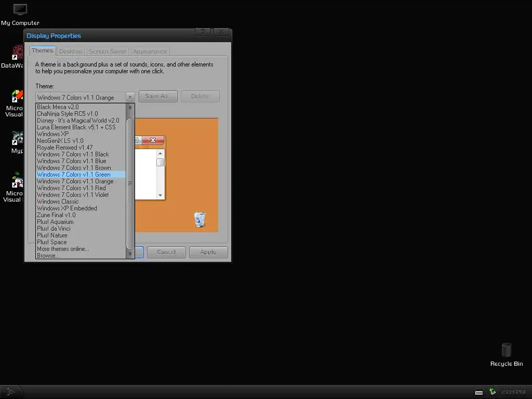Viewport: 532px width, 399px height.
Task: Select Plus! Aquarium theme
Action: 81,222
